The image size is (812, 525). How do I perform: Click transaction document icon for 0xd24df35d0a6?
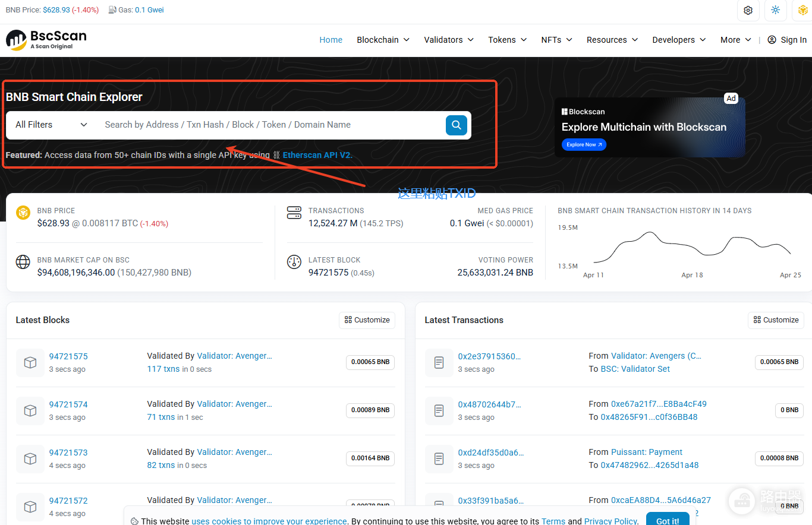[439, 458]
